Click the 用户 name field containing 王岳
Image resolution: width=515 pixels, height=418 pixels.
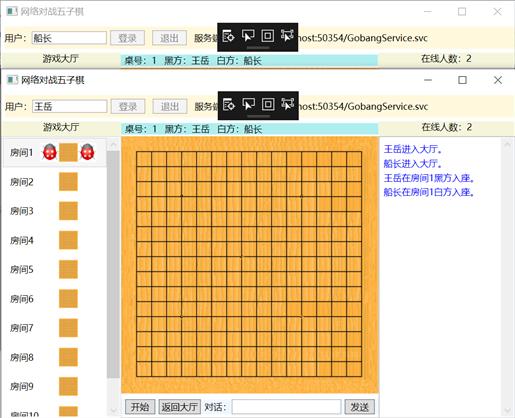pyautogui.click(x=70, y=107)
